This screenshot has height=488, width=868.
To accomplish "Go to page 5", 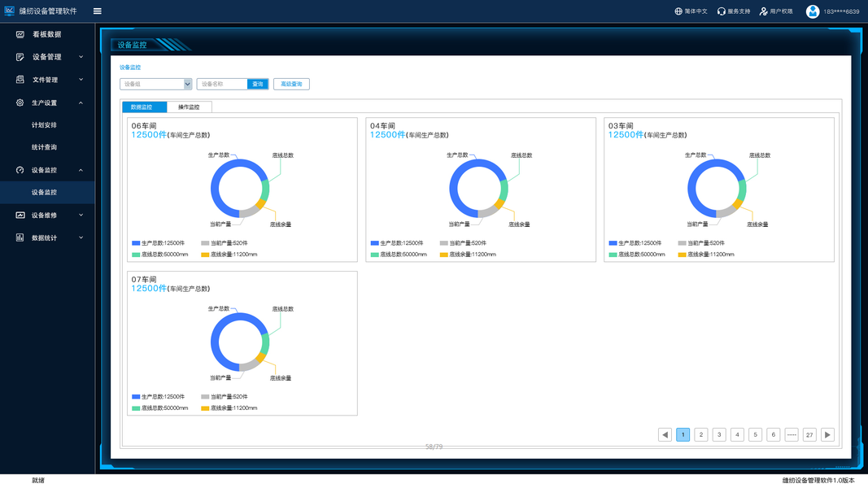I will (755, 435).
